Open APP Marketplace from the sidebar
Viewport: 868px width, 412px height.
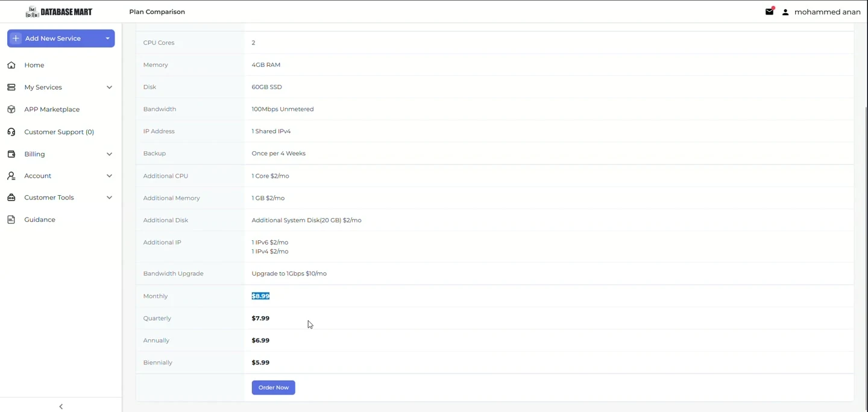[52, 110]
